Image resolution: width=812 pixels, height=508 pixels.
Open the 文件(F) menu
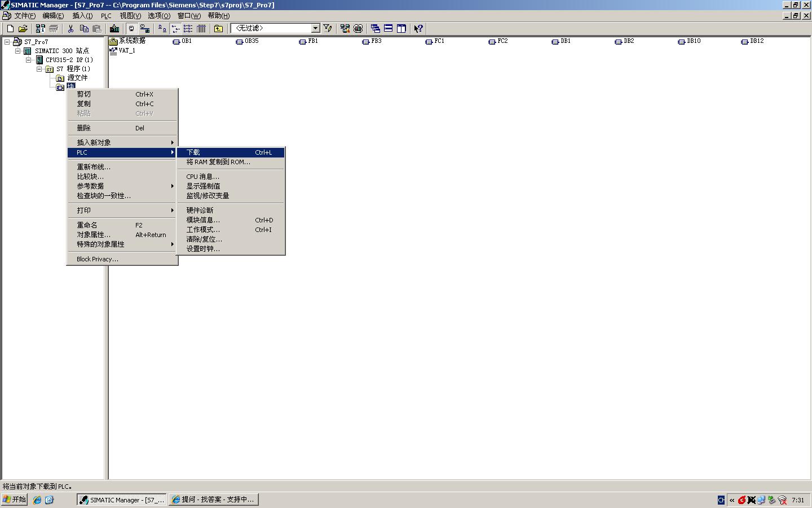pyautogui.click(x=24, y=16)
